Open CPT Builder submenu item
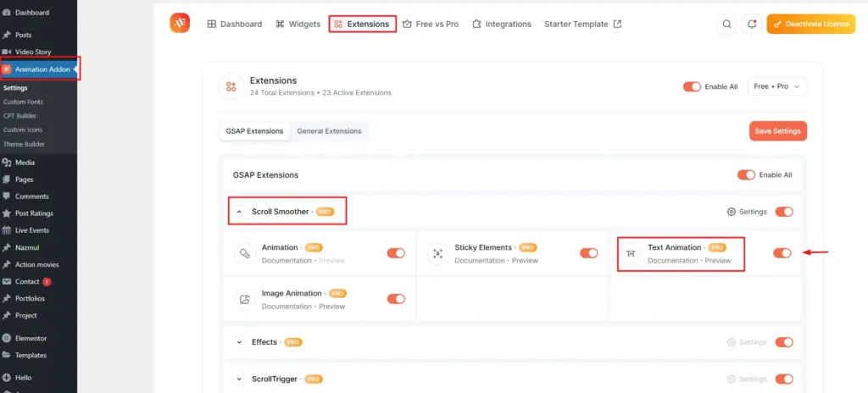868x393 pixels. [x=19, y=116]
